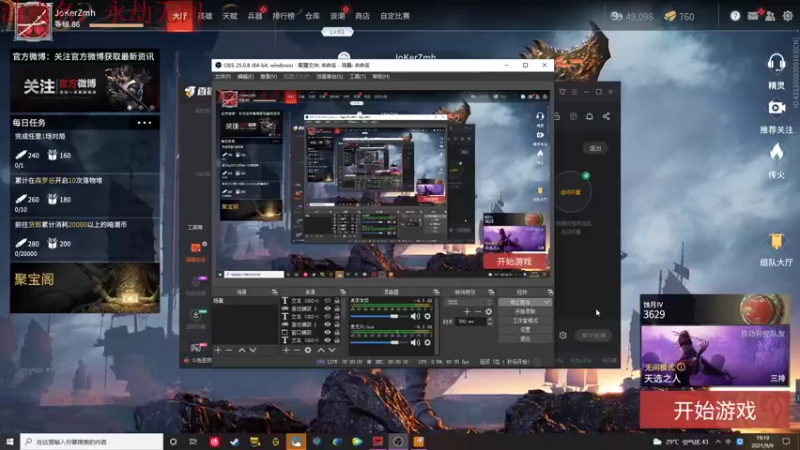Toggle 自动补充队友 option
800x450 pixels.
click(763, 334)
